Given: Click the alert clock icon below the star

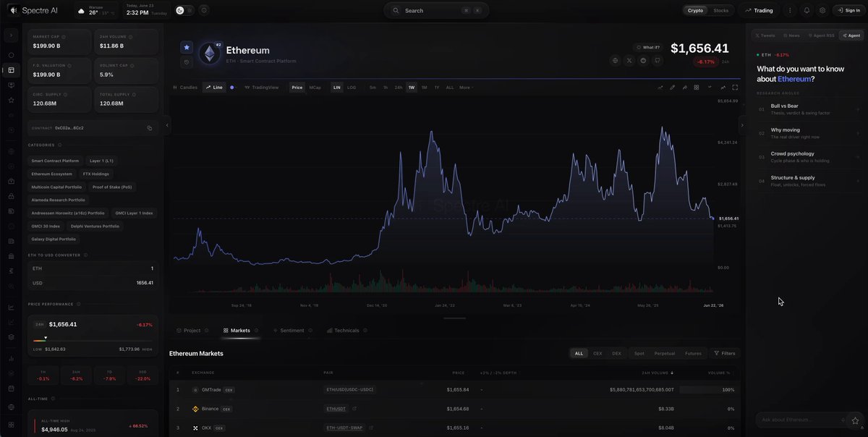Looking at the screenshot, I should pos(187,62).
